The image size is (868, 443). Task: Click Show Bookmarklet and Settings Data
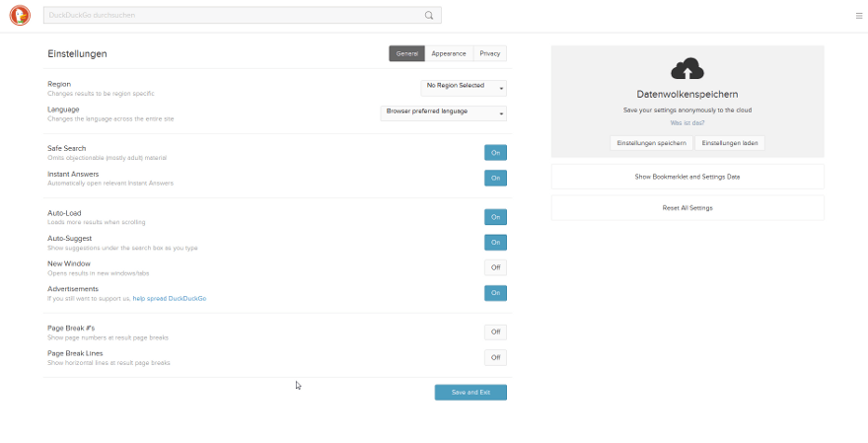pos(687,178)
